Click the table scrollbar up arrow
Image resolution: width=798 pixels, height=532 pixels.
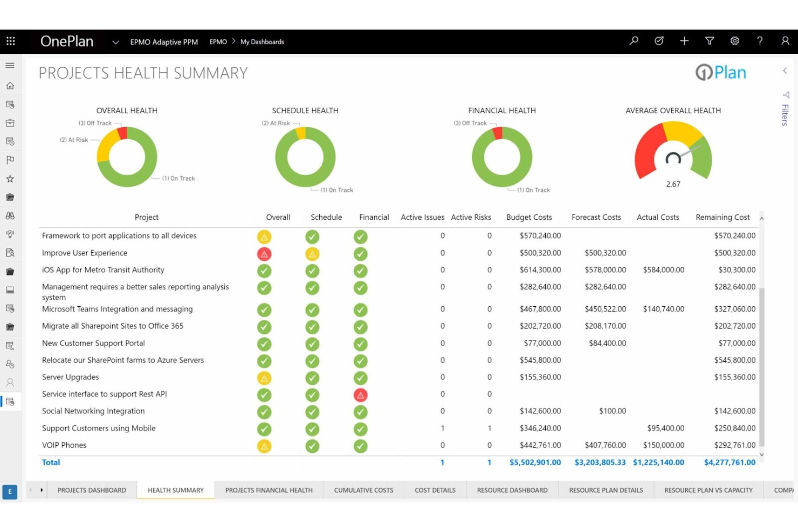pos(762,218)
